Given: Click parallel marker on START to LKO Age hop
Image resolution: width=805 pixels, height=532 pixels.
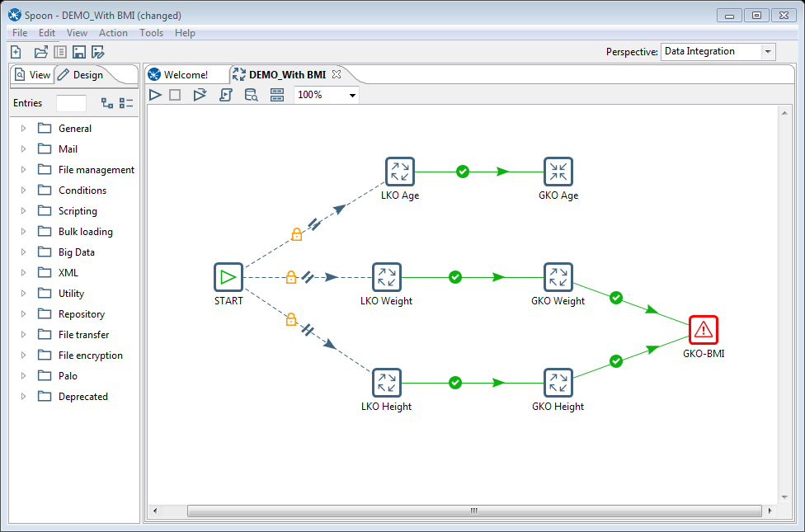Looking at the screenshot, I should click(x=313, y=224).
